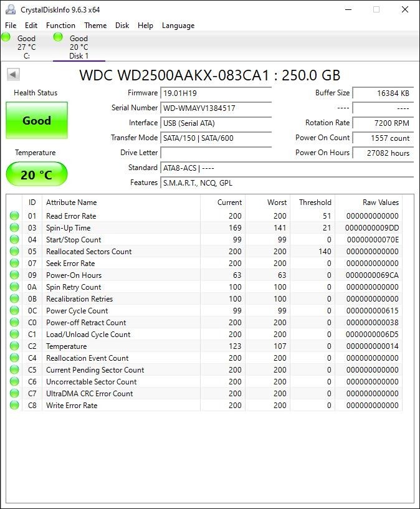Click status icon for Current Pending Sector Count
Screen dimensions: 420x509
pyautogui.click(x=14, y=369)
